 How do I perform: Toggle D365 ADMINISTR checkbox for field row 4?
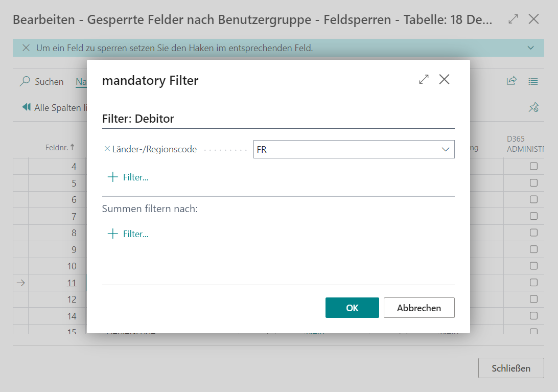[x=533, y=166]
